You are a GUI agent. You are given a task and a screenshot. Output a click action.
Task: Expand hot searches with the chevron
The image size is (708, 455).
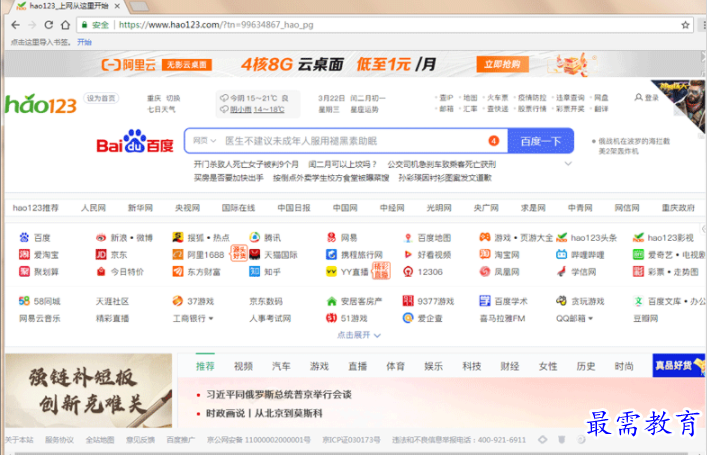568,164
